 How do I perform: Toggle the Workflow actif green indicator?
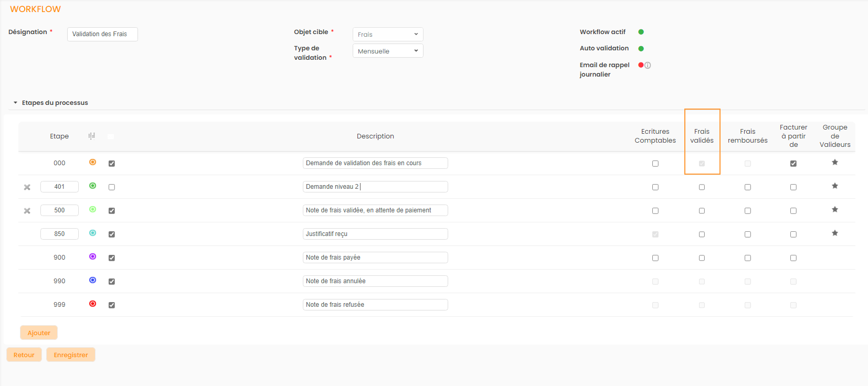[641, 32]
